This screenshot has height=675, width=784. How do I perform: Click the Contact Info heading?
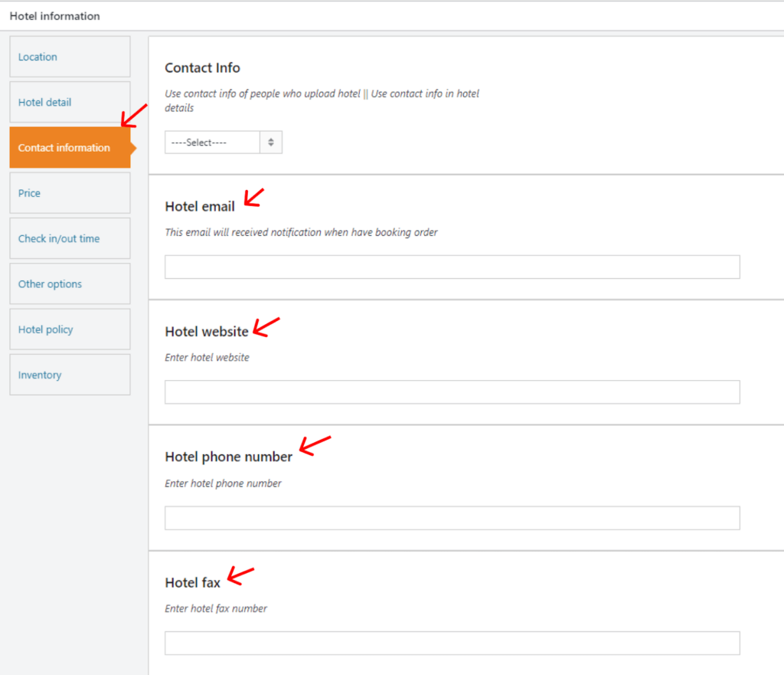click(x=202, y=67)
